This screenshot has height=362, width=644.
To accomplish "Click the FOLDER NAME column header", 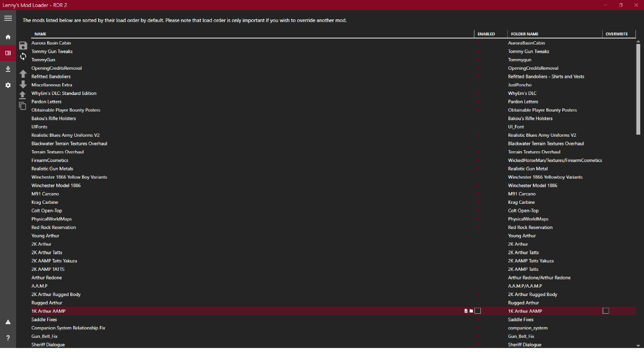I will tap(524, 34).
